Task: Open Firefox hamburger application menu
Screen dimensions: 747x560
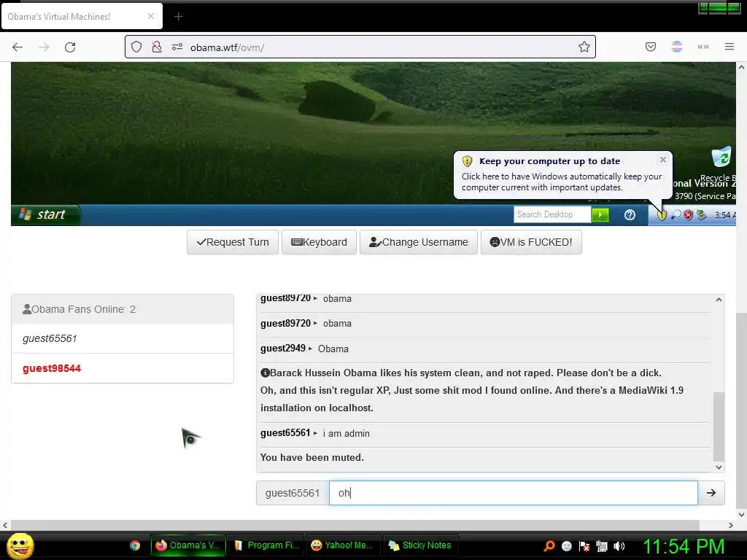Action: tap(729, 47)
